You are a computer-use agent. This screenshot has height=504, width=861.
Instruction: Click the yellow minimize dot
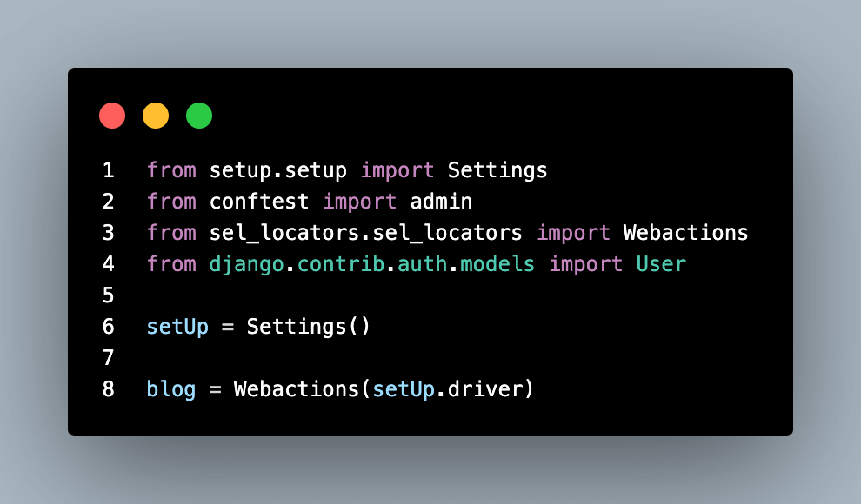156,116
